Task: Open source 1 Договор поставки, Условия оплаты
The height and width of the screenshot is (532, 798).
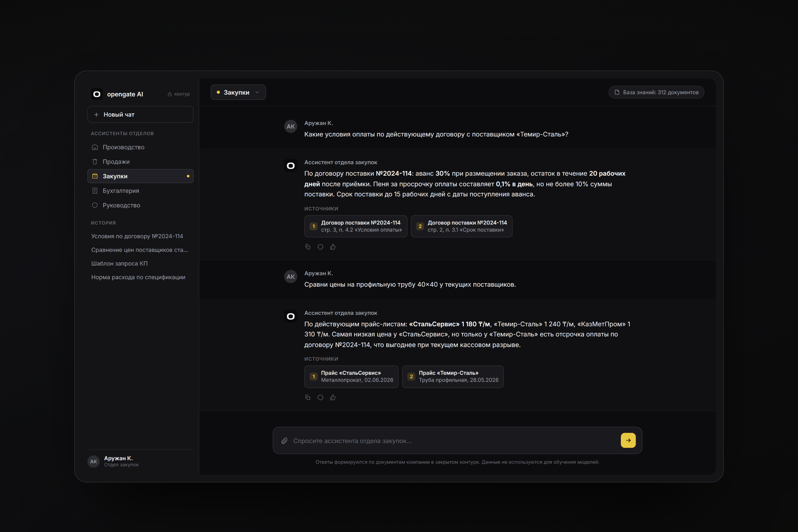Action: [x=356, y=226]
